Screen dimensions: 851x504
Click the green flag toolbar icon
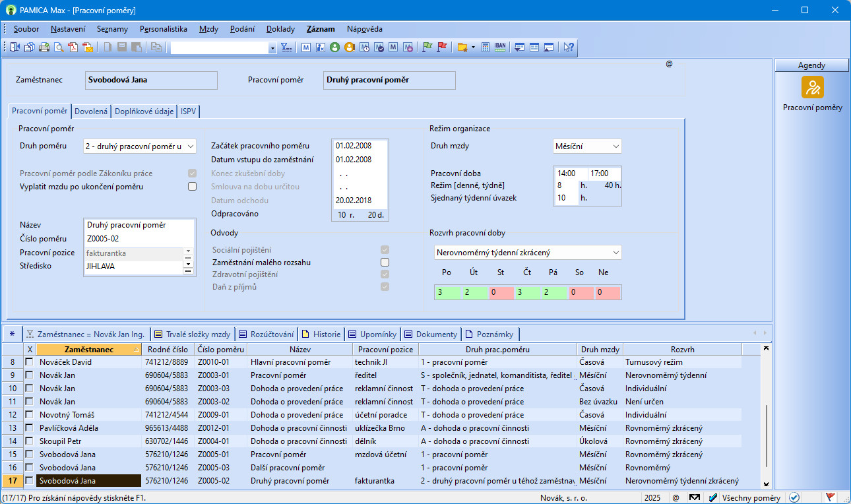pyautogui.click(x=427, y=47)
